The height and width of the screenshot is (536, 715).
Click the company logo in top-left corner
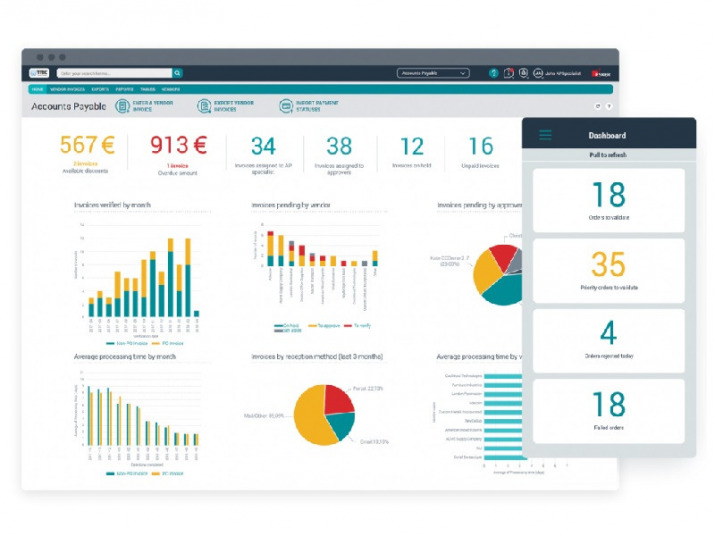coord(40,73)
